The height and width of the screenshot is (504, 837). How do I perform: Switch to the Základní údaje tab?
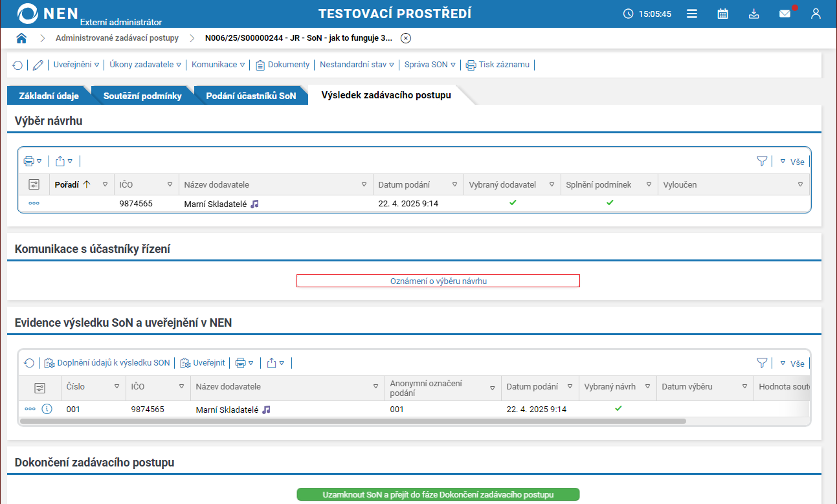pos(49,96)
